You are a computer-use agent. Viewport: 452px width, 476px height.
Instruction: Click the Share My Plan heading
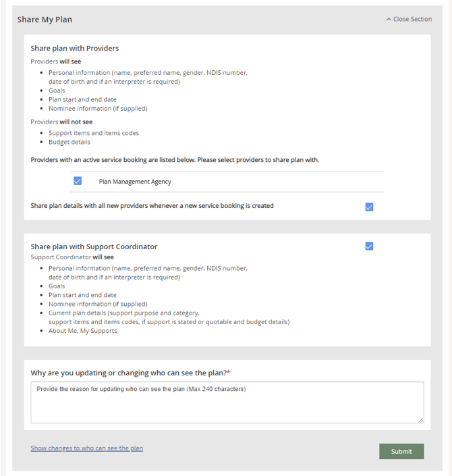tap(45, 20)
